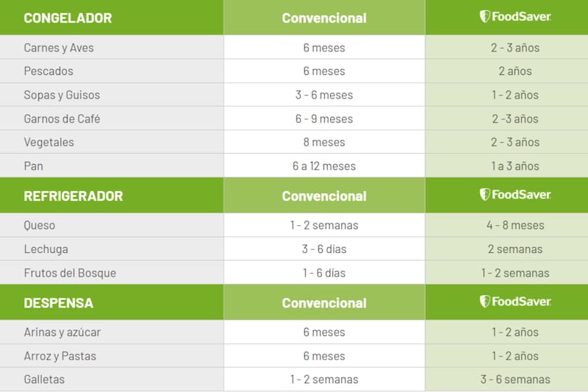Click the Convencional header in the Refrigerador section
588x392 pixels.
324,196
